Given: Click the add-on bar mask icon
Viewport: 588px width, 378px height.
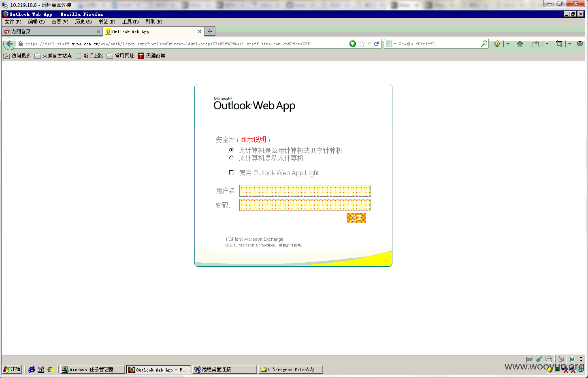Looking at the screenshot, I should click(x=529, y=359).
